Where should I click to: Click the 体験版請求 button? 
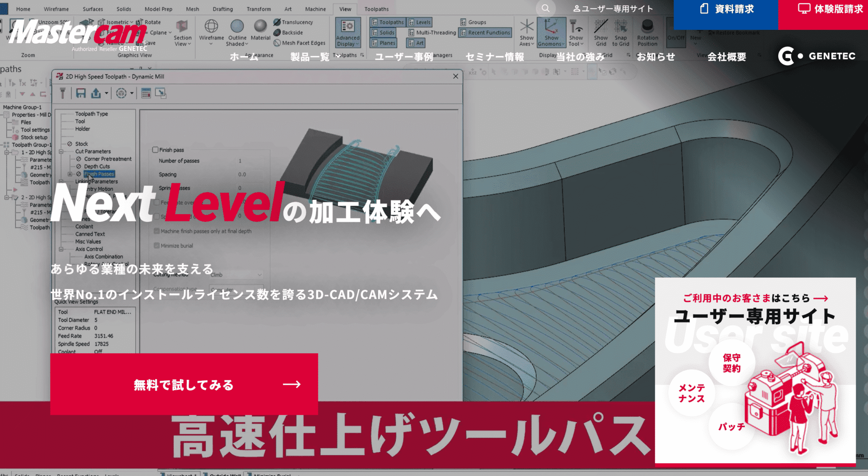pyautogui.click(x=823, y=9)
